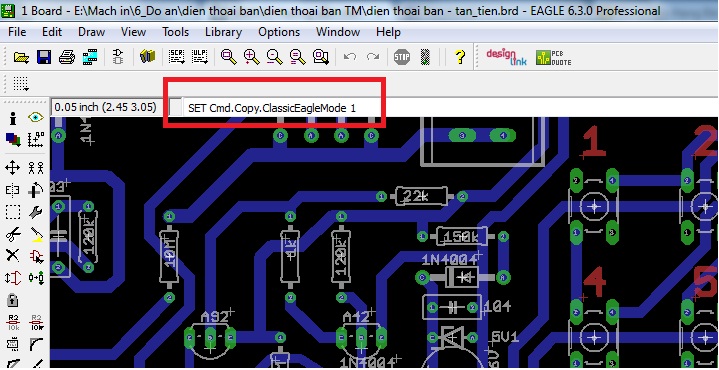Click the Zoom to fit magnifier

[x=228, y=57]
